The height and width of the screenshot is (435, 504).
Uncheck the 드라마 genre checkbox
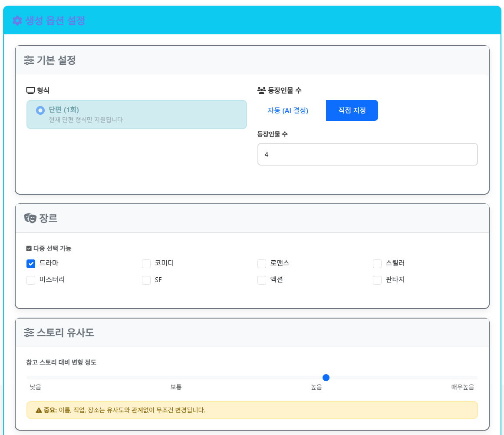(31, 263)
